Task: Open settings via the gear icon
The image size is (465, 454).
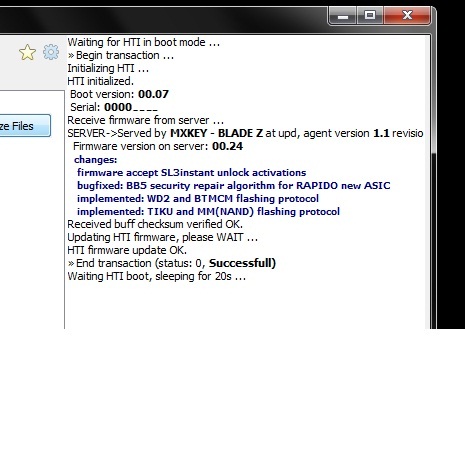Action: coord(51,52)
